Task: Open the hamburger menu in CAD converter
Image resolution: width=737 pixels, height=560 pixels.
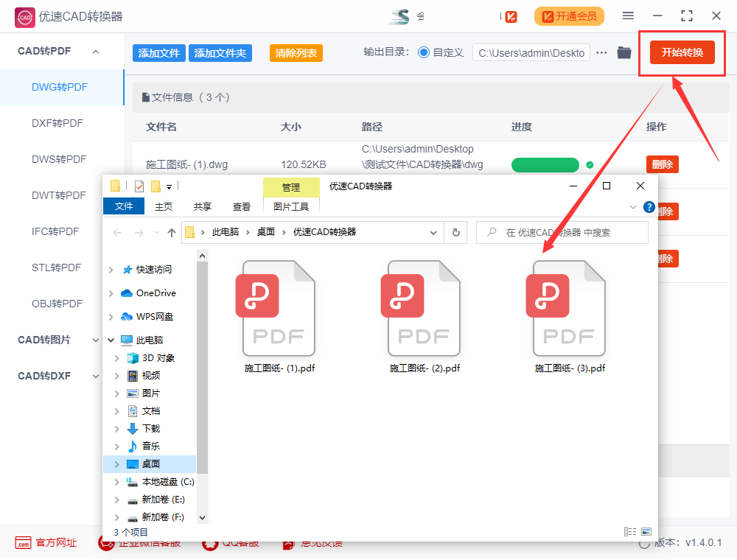Action: [628, 16]
